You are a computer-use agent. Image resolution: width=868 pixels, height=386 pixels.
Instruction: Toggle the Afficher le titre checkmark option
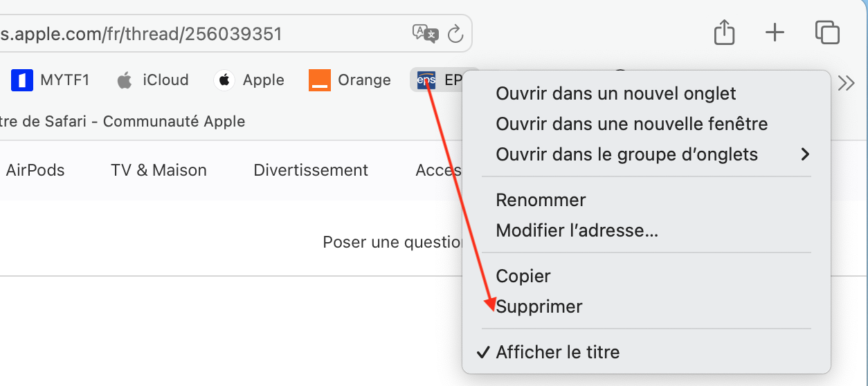click(558, 352)
